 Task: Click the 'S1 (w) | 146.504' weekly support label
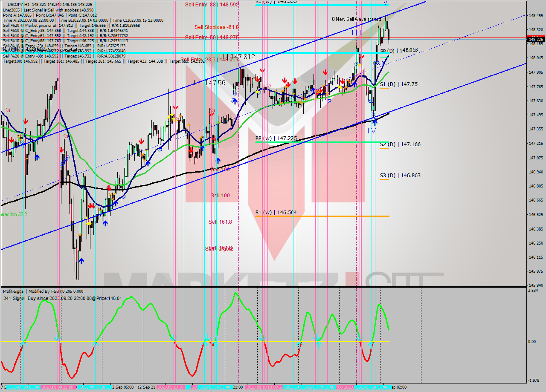(276, 212)
